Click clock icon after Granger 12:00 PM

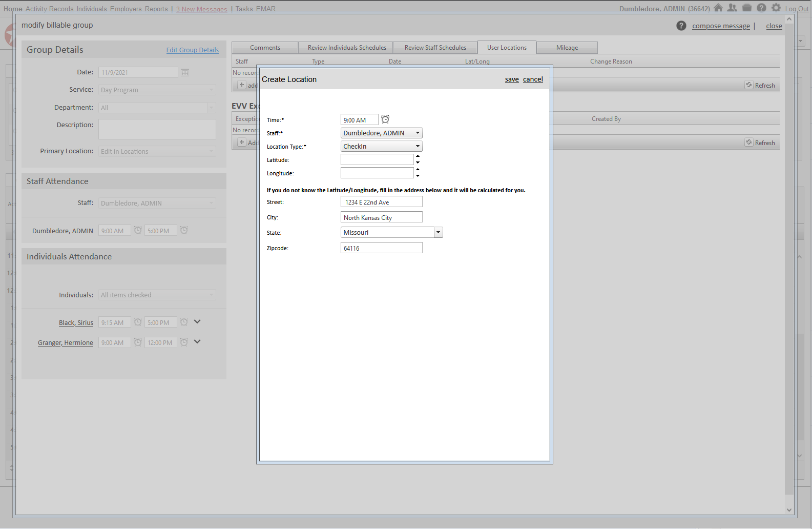184,342
